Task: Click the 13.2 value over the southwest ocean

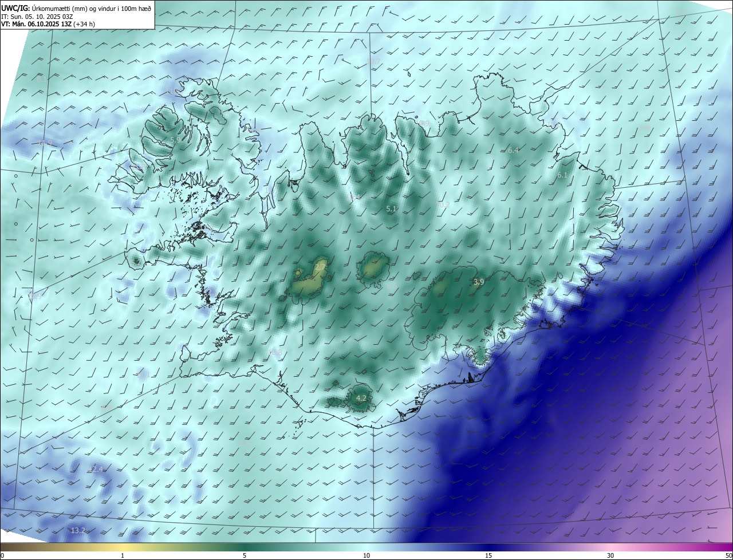Action: click(x=78, y=531)
